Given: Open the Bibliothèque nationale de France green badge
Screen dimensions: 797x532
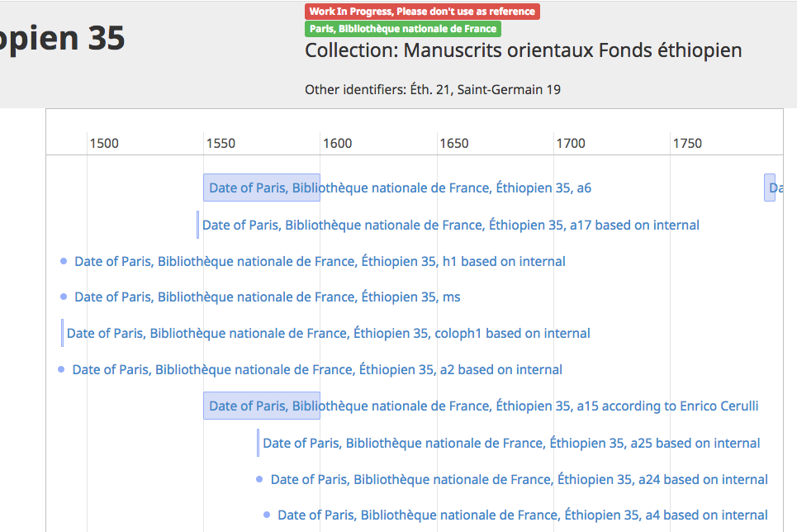Looking at the screenshot, I should point(403,29).
